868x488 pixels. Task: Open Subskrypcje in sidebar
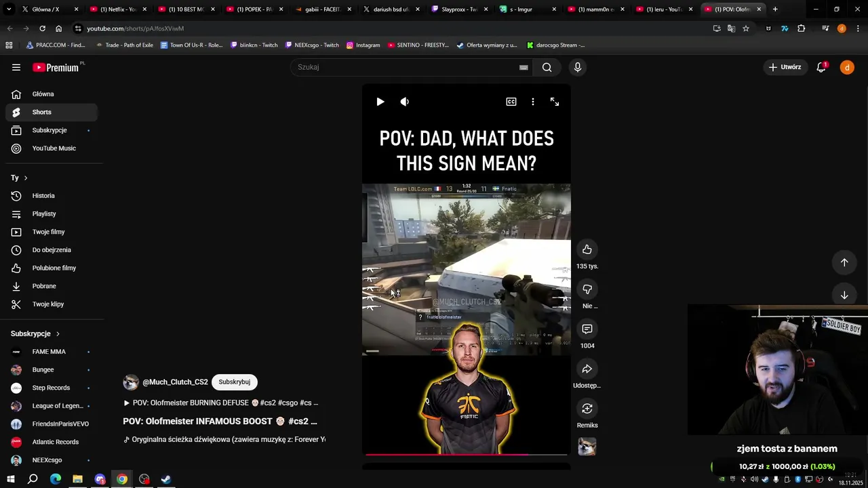(52, 130)
